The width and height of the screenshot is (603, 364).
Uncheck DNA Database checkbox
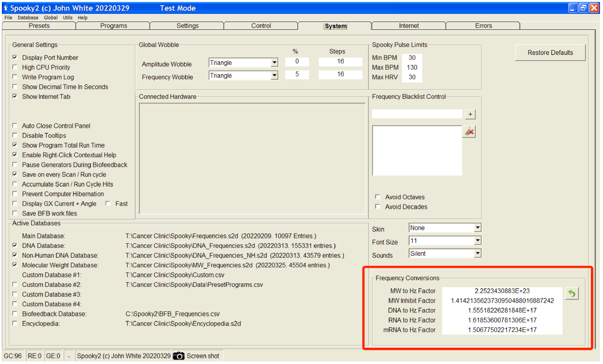pos(15,246)
